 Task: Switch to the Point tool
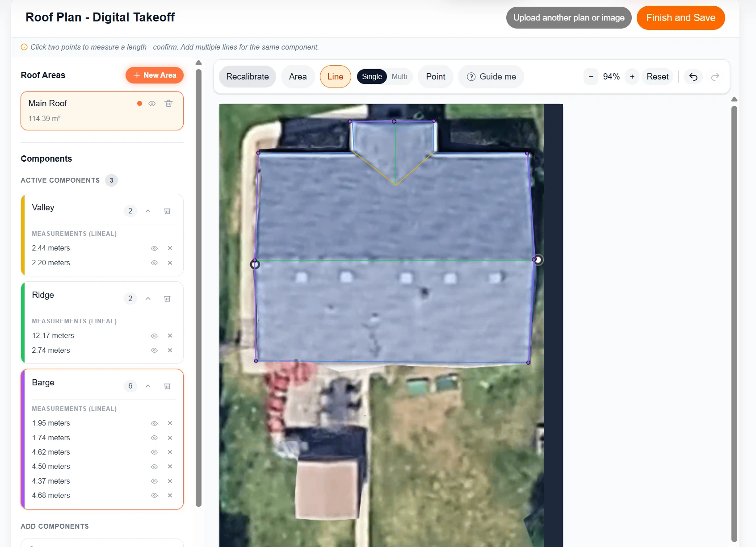pos(436,77)
